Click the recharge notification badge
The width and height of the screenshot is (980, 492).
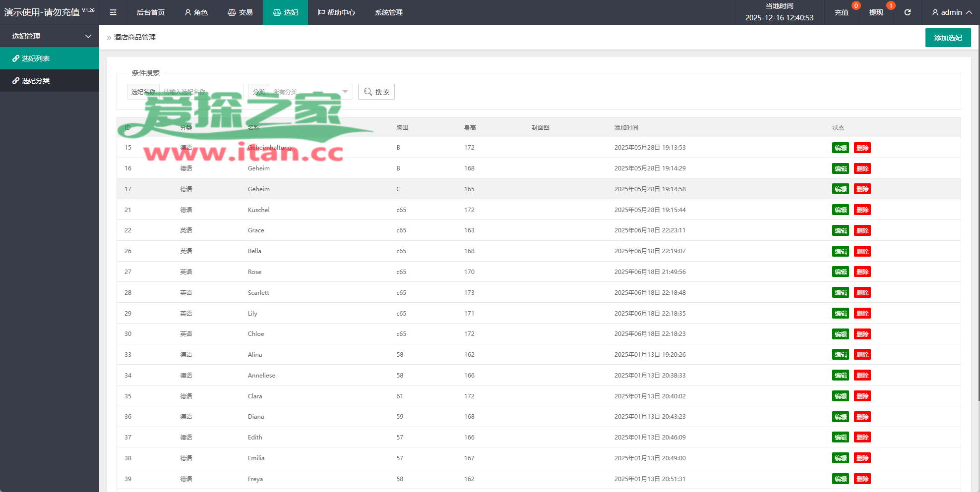[x=856, y=6]
